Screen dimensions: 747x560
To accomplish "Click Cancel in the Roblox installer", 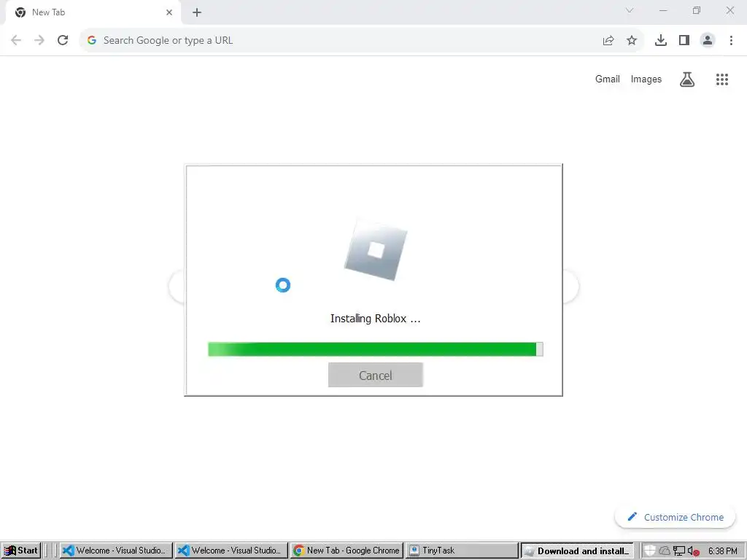I will pyautogui.click(x=376, y=376).
